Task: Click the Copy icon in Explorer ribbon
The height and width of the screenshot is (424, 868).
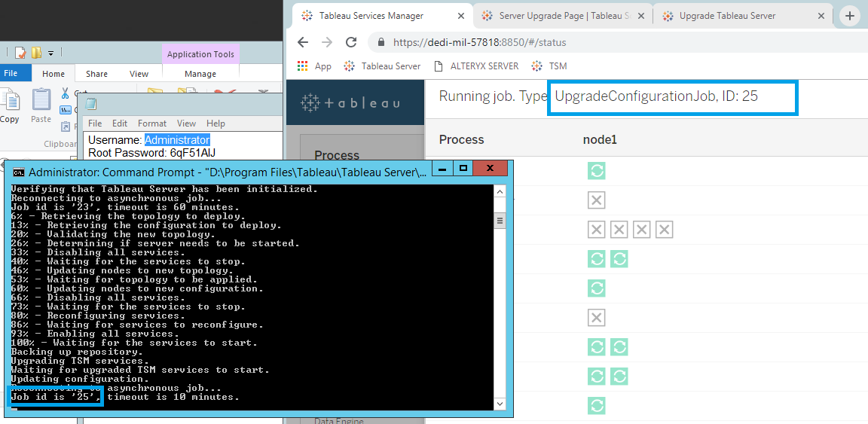Action: [10, 105]
